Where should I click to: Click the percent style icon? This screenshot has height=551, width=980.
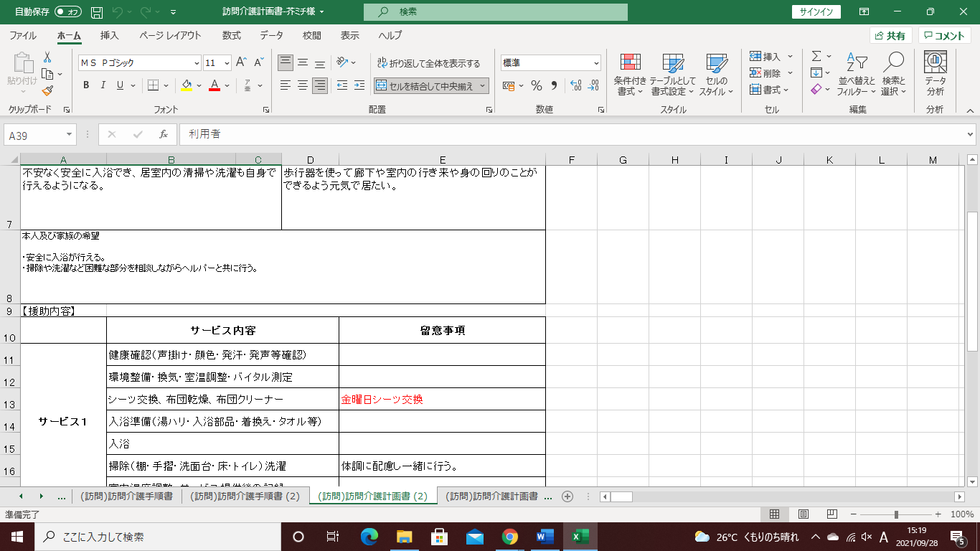click(x=536, y=85)
